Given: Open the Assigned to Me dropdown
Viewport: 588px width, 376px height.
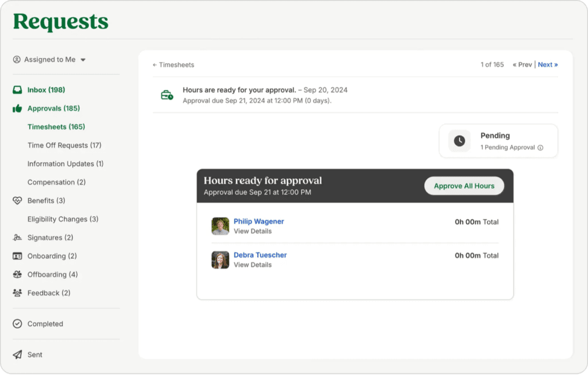Looking at the screenshot, I should [50, 60].
